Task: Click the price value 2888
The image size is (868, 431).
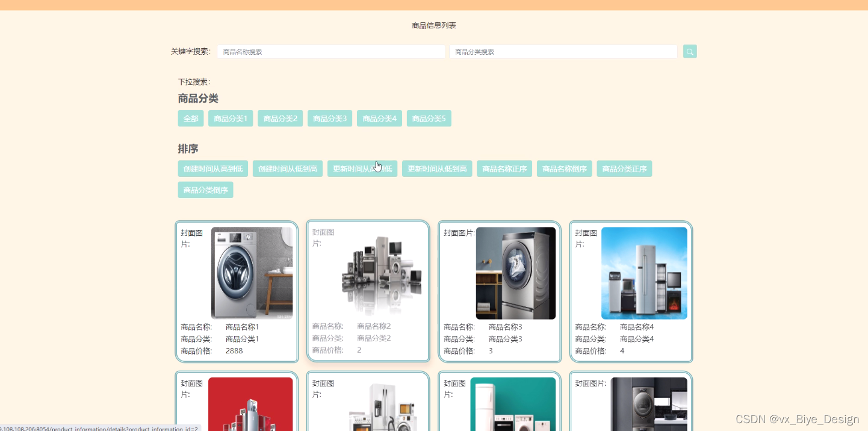Action: pyautogui.click(x=234, y=351)
